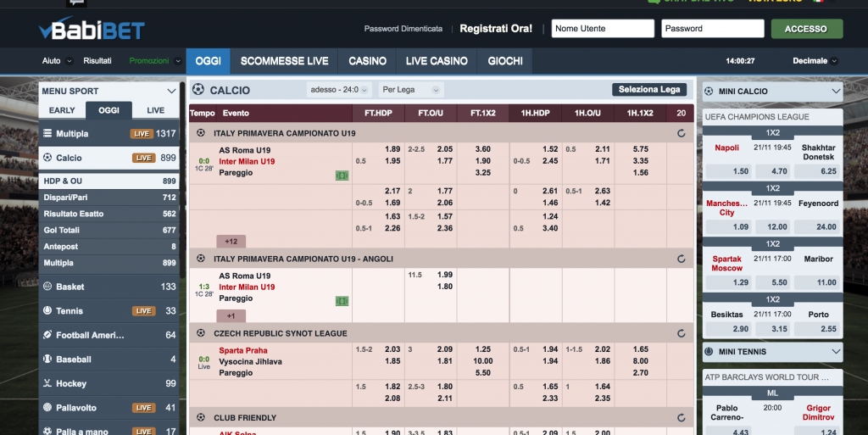Click the Basket icon in sport menu
This screenshot has width=868, height=435.
coord(47,287)
